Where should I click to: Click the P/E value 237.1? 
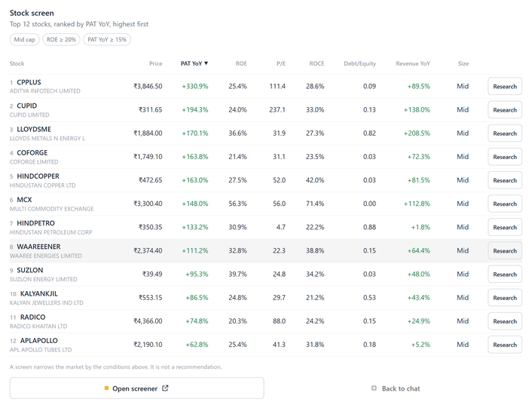(x=277, y=109)
